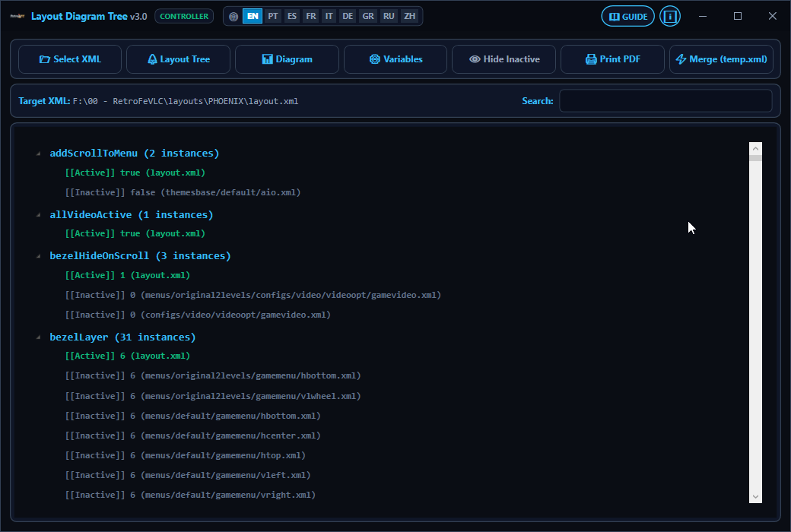Select allVideoActive (1 instances) heading
Image resolution: width=791 pixels, height=532 pixels.
coord(131,215)
